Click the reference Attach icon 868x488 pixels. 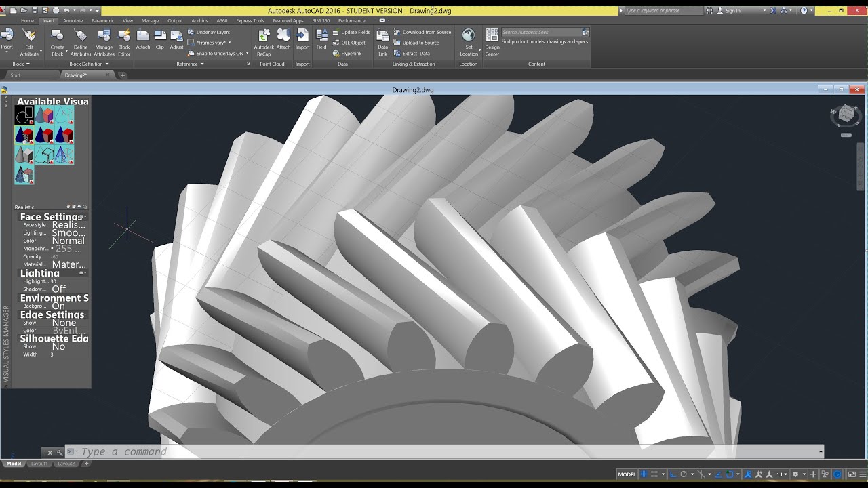[143, 35]
